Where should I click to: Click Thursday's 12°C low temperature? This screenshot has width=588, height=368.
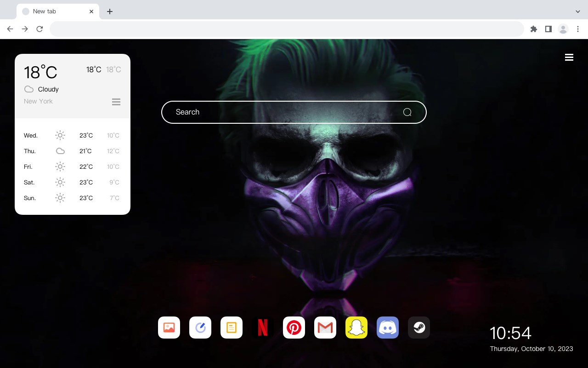click(x=113, y=151)
